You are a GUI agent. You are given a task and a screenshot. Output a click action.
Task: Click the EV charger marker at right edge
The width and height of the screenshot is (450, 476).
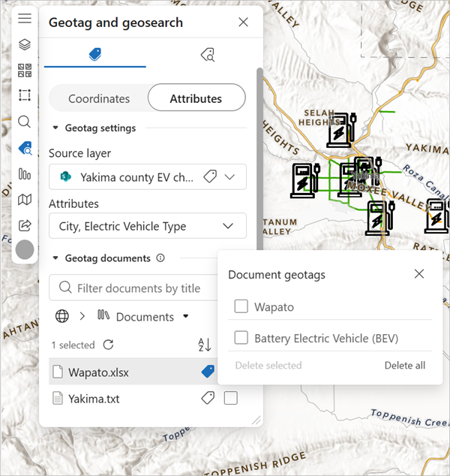click(x=437, y=215)
